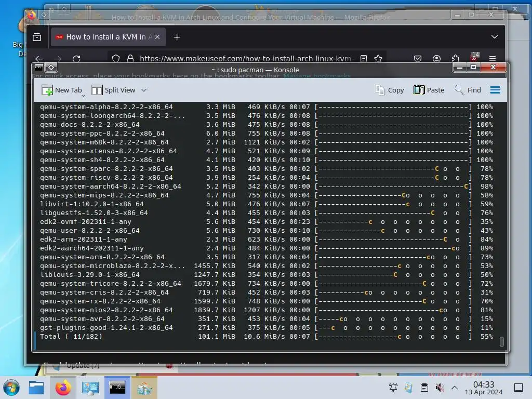Image resolution: width=532 pixels, height=399 pixels.
Task: Click the 'gst-plugins-good-1.24.1-2-x86_64' line
Action: click(106, 328)
